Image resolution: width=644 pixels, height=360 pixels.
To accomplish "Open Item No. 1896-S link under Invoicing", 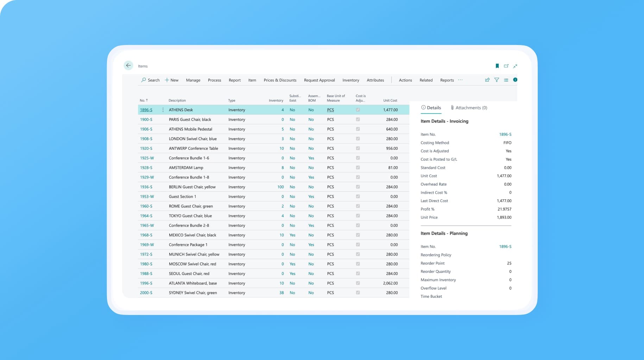I will (x=505, y=134).
